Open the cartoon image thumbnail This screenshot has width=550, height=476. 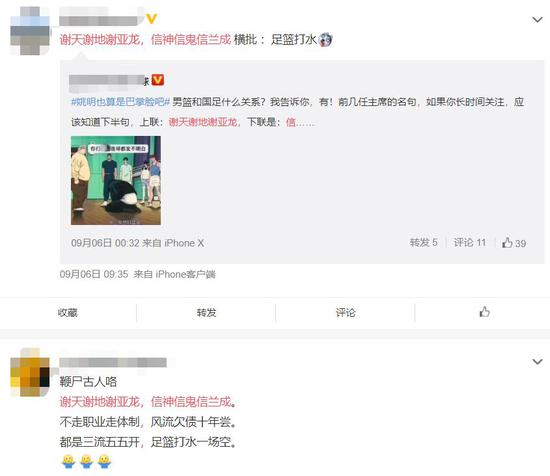pos(116,180)
